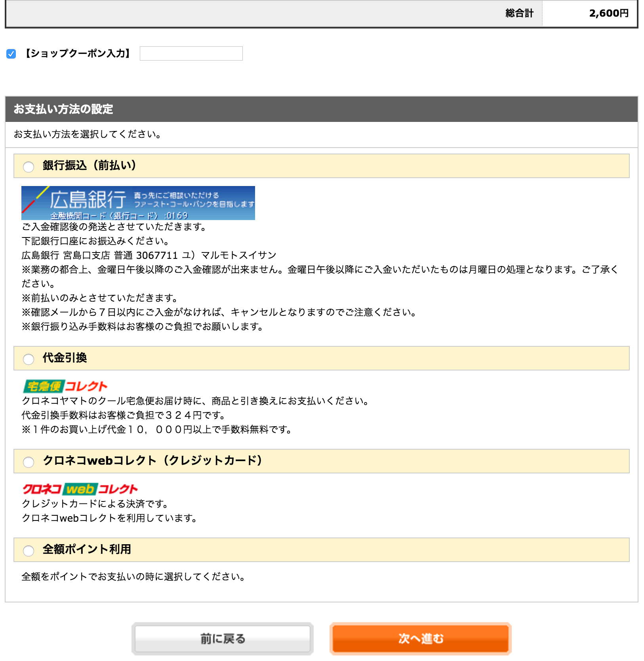Click the 10,000円以上で手数料無料 note

point(157,429)
